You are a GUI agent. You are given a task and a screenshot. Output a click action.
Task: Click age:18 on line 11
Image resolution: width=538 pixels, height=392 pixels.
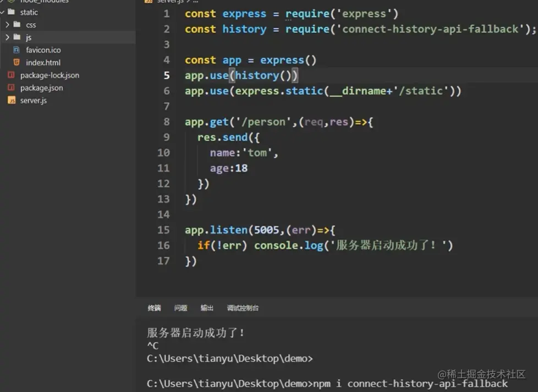229,168
